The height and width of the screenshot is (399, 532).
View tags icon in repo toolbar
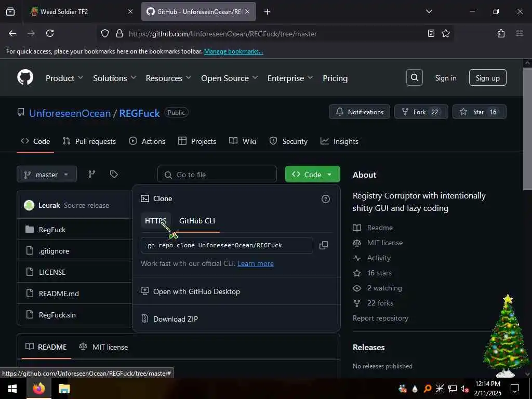(x=114, y=175)
